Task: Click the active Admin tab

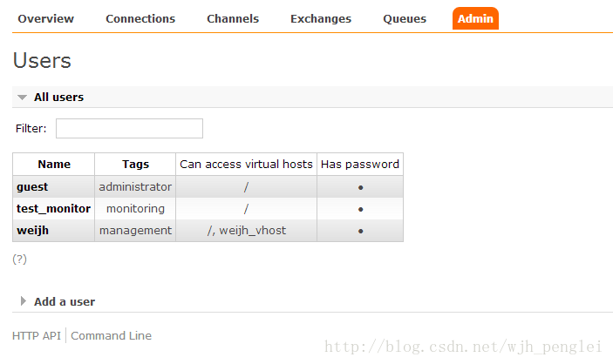Action: (x=475, y=18)
